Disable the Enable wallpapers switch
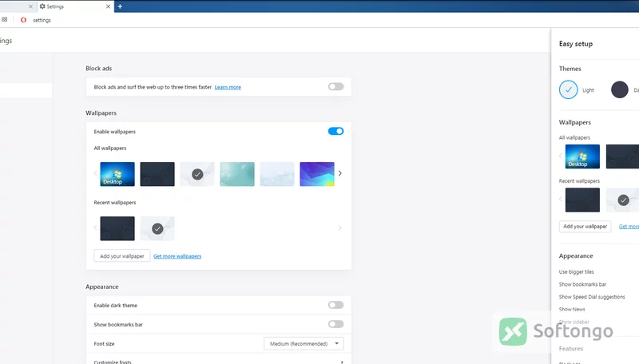 [335, 131]
